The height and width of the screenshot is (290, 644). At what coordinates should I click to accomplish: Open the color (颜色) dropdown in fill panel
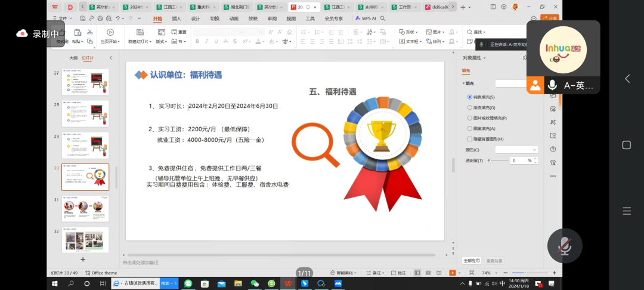pos(516,150)
